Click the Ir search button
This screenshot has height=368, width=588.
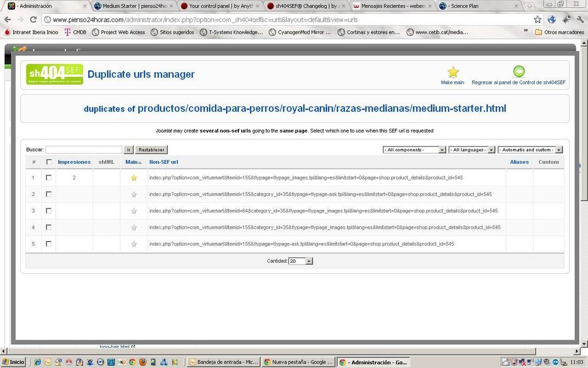pyautogui.click(x=128, y=150)
